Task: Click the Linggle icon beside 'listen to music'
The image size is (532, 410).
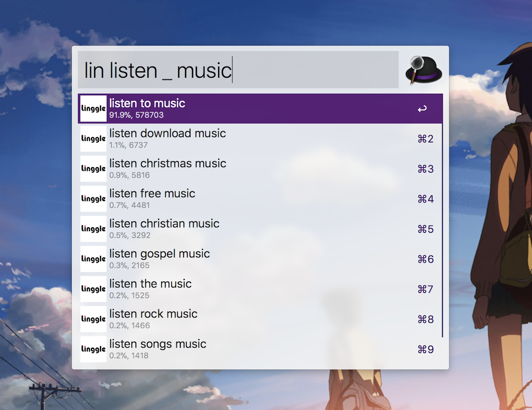Action: 93,109
